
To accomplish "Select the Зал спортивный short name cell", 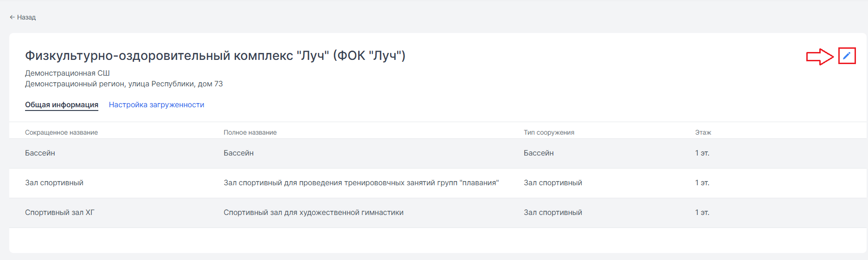I will [54, 183].
